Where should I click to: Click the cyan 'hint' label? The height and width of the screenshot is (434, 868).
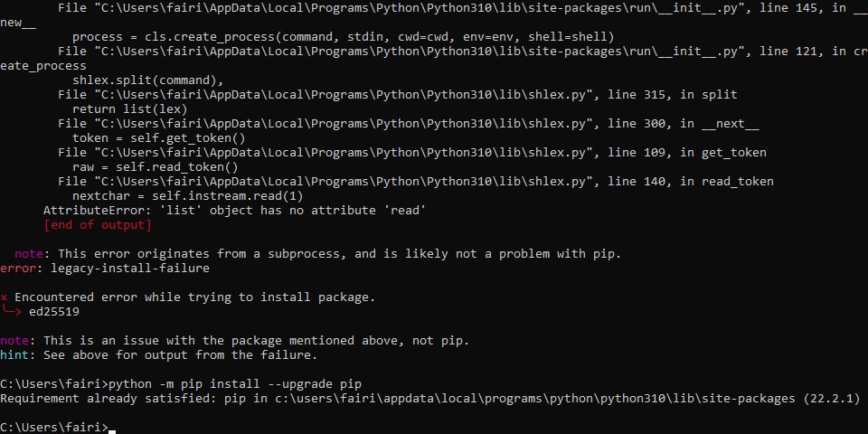point(14,354)
